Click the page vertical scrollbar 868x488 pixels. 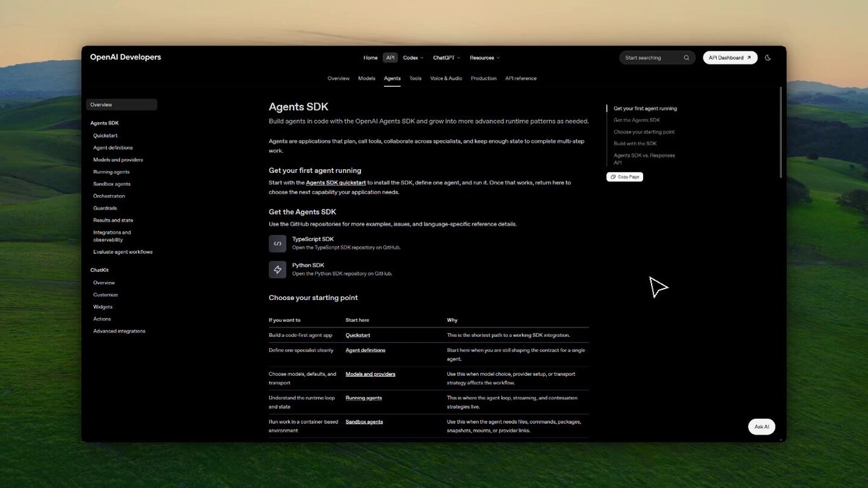pos(780,132)
